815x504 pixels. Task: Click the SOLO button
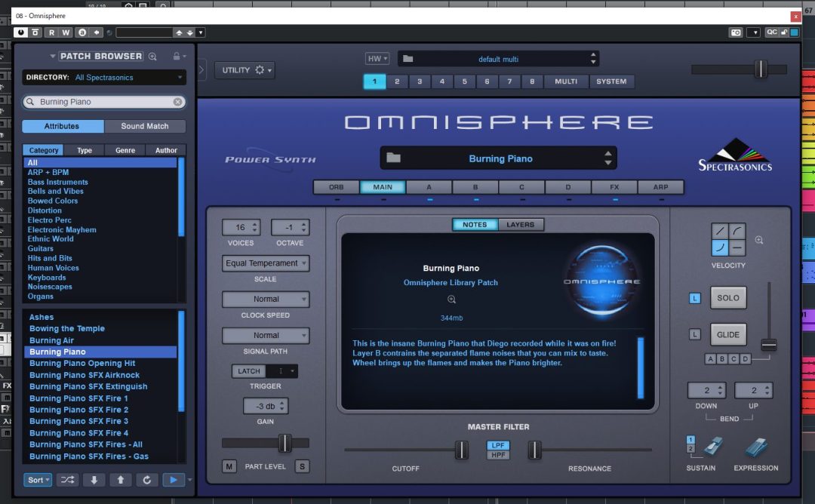click(x=728, y=298)
